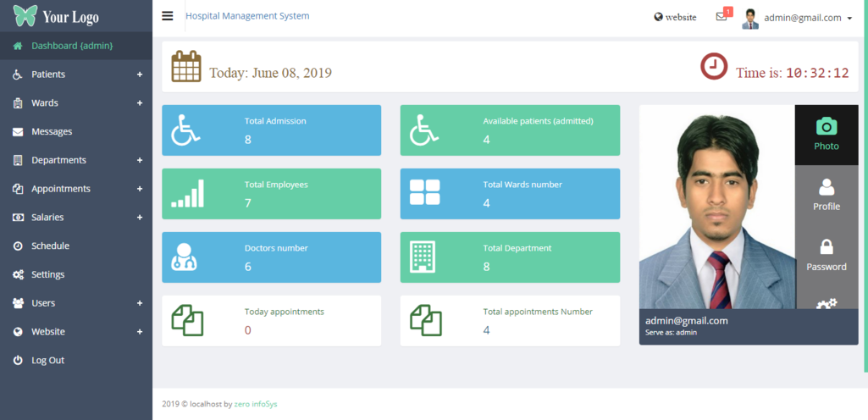The width and height of the screenshot is (868, 420).
Task: Open the mail envelope notification icon
Action: (721, 17)
